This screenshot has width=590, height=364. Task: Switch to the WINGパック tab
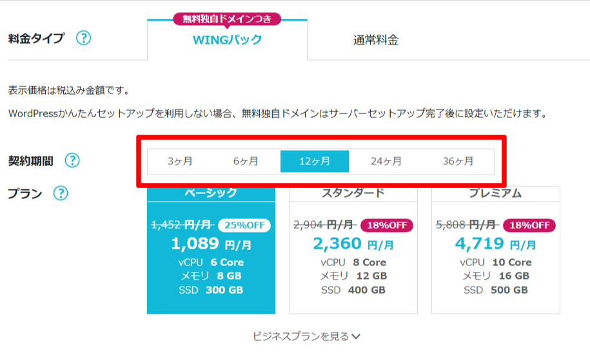pos(227,41)
